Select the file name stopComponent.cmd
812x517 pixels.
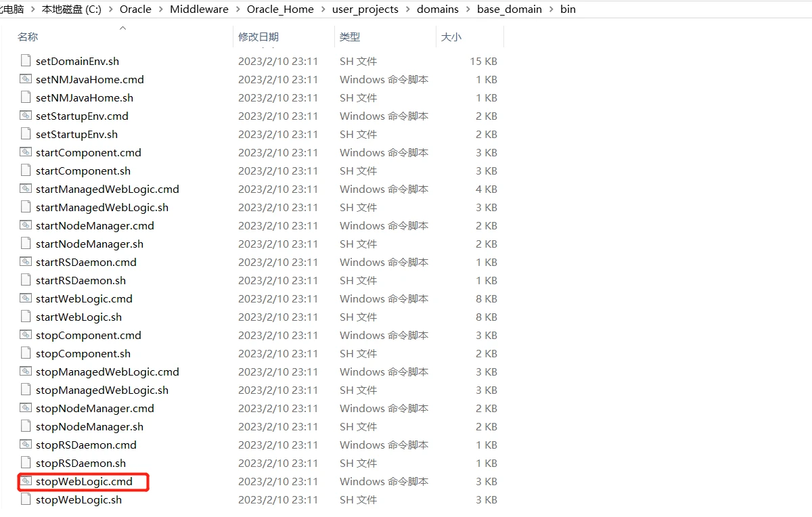[89, 335]
